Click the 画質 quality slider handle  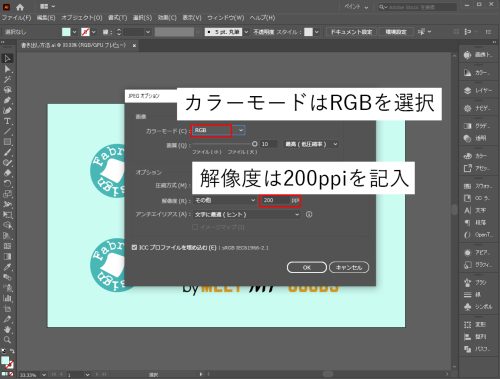(x=255, y=144)
